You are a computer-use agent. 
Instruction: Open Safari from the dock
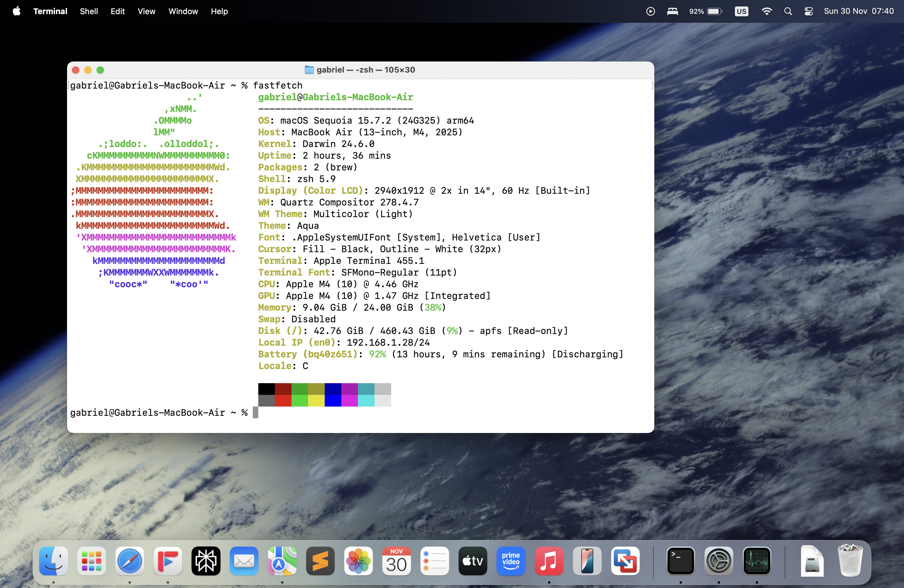point(129,561)
